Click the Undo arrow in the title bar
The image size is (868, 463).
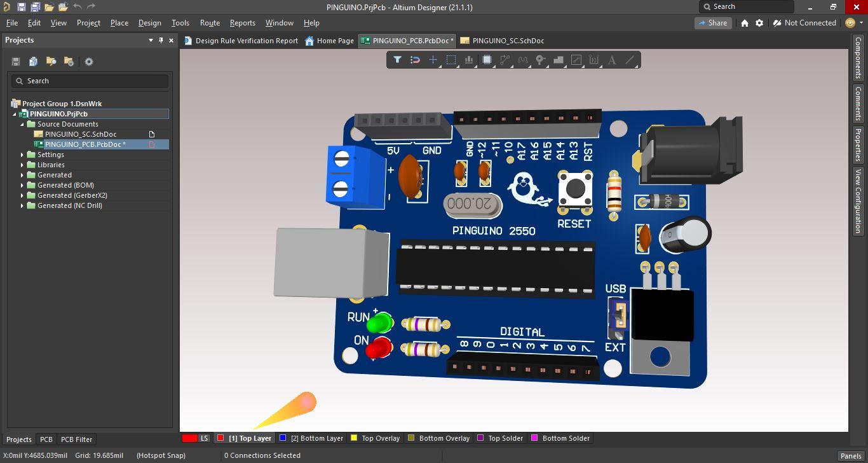[77, 7]
